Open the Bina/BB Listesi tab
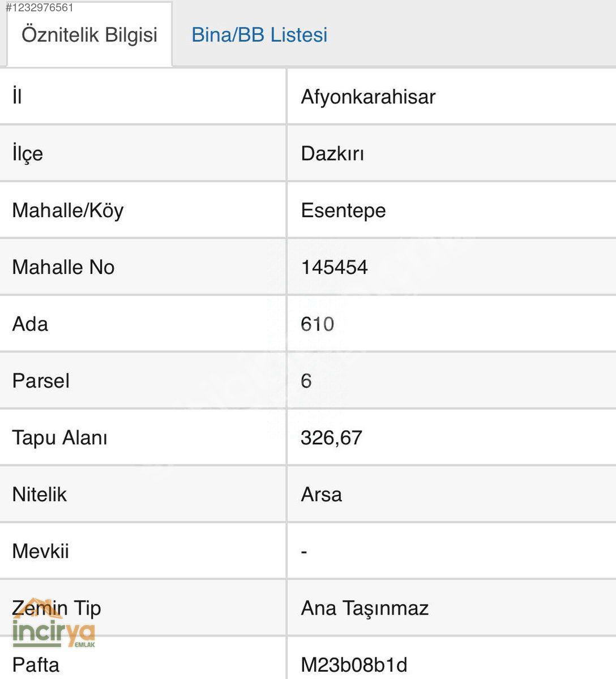Screen dimensions: 616x679 tap(259, 35)
